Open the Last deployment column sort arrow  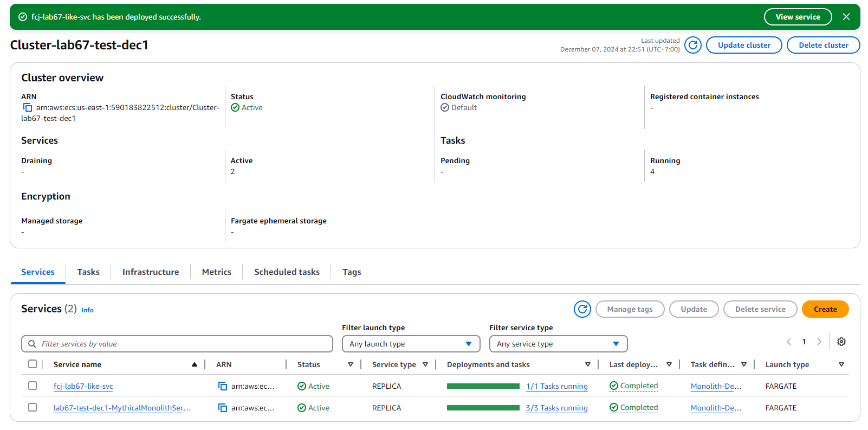click(x=669, y=364)
